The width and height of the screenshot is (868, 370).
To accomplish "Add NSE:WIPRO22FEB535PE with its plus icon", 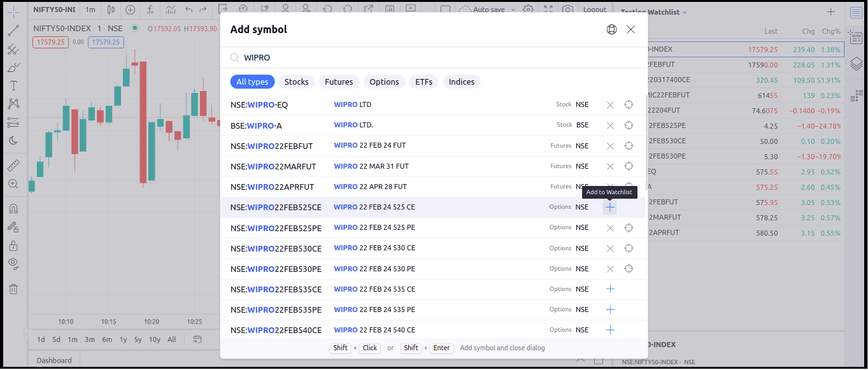I will [x=610, y=310].
